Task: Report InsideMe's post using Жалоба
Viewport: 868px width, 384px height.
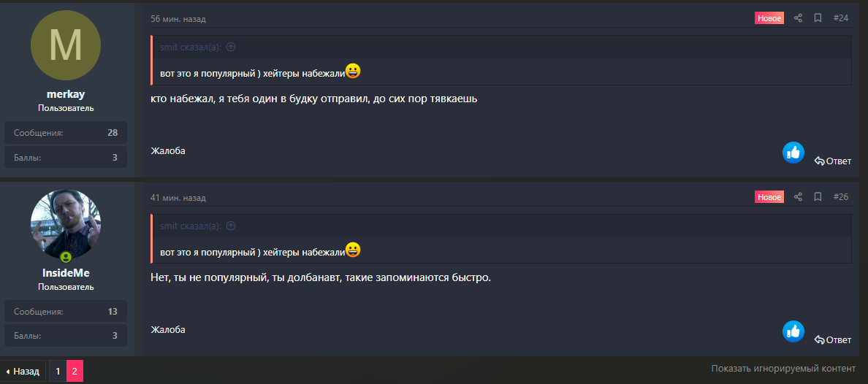Action: [168, 330]
